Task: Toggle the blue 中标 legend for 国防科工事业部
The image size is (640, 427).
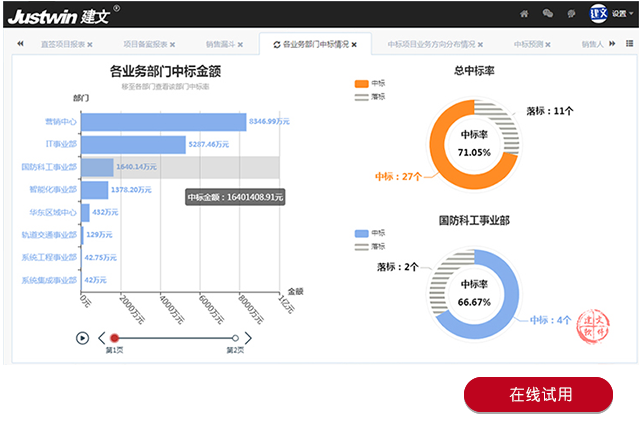Action: coord(362,233)
